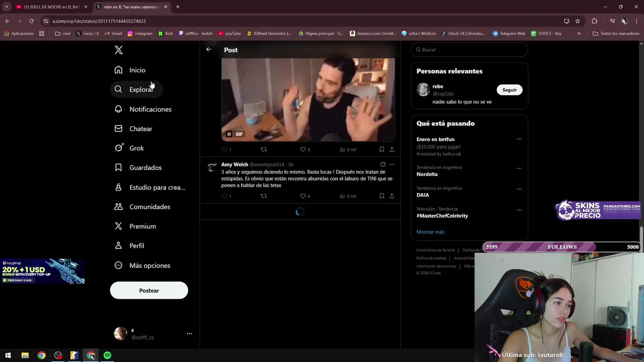Close the rebe en X tab

166,7
